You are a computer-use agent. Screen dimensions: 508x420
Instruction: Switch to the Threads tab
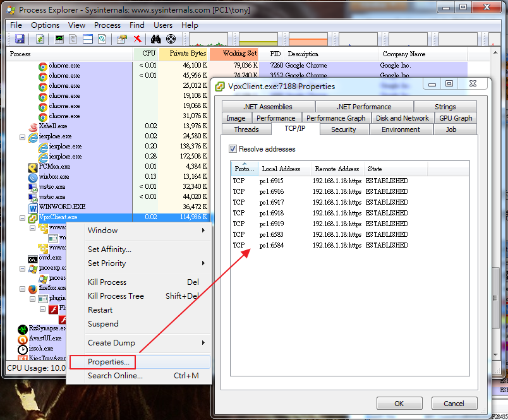pyautogui.click(x=246, y=129)
